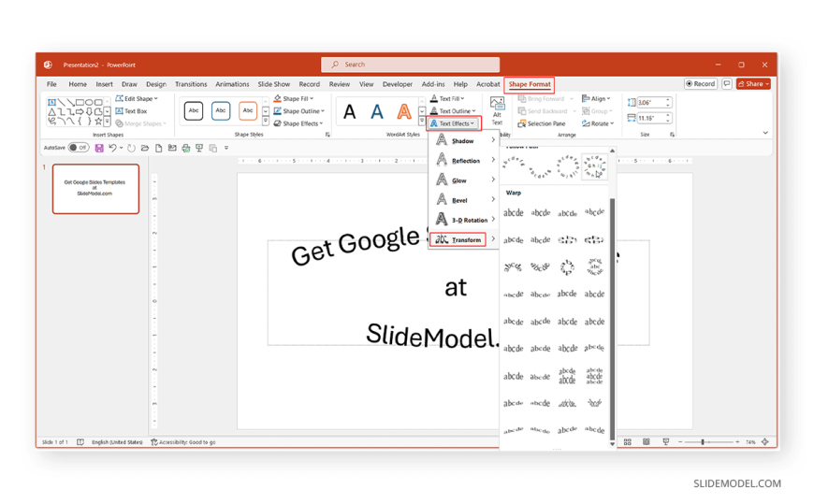This screenshot has width=814, height=504.
Task: Switch to the Home tab
Action: point(78,84)
